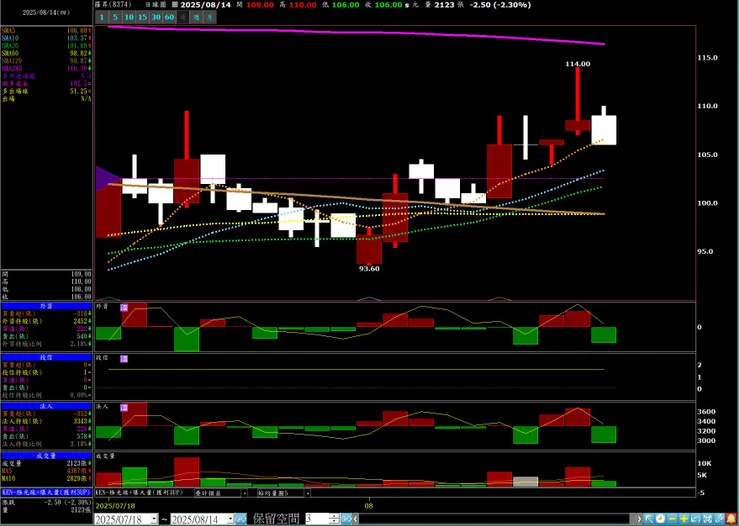Viewport: 740px width, 526px height.
Task: Open the start date 2025/07/18 dropdown
Action: (154, 519)
